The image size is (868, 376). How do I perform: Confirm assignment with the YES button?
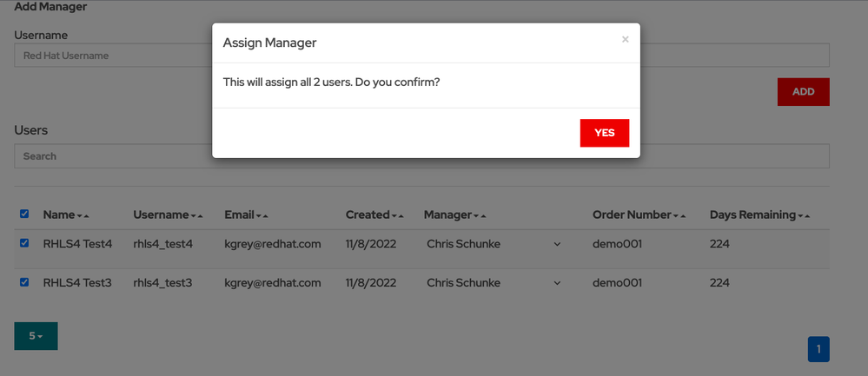click(x=604, y=133)
